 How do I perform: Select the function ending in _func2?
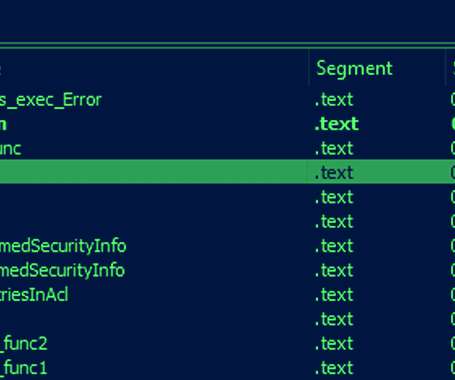click(x=227, y=343)
